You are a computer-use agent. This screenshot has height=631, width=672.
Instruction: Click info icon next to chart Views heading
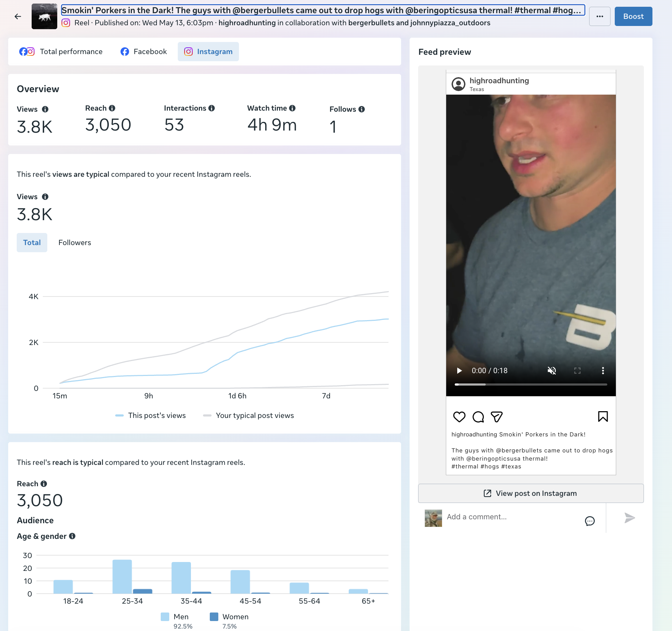tap(45, 197)
